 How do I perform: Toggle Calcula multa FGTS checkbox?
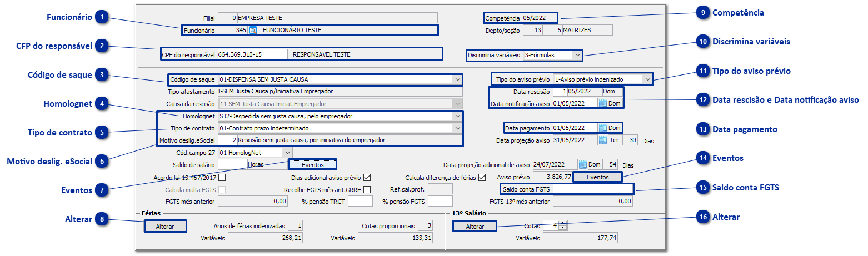pos(222,190)
